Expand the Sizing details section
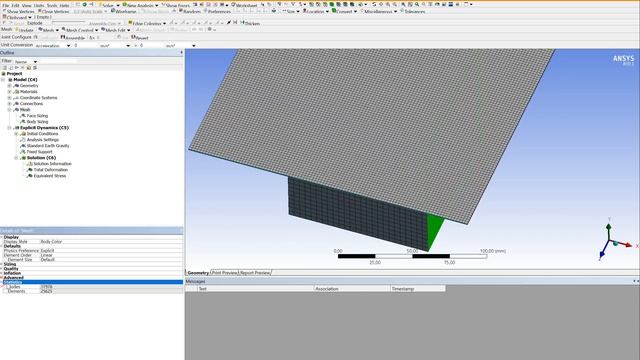The image size is (640, 360). tap(1, 264)
